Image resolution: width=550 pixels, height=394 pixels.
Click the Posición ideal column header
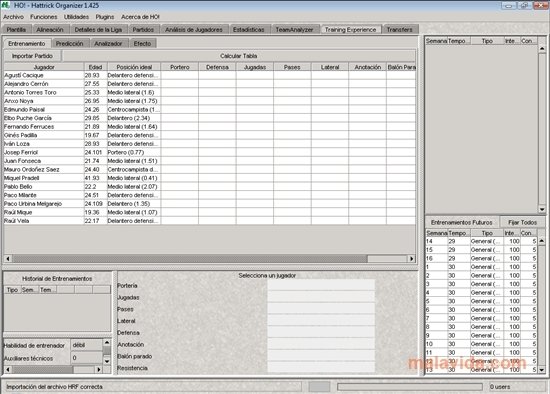[134, 67]
